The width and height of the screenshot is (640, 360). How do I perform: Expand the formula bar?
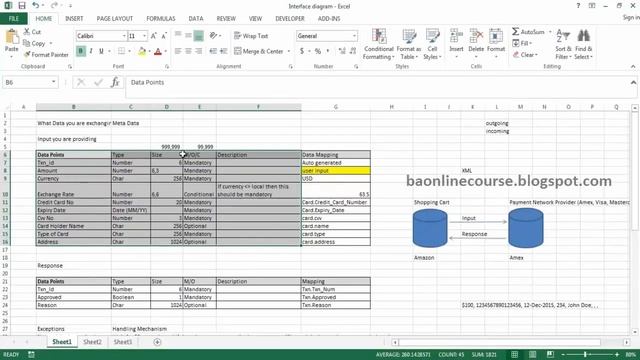(633, 82)
